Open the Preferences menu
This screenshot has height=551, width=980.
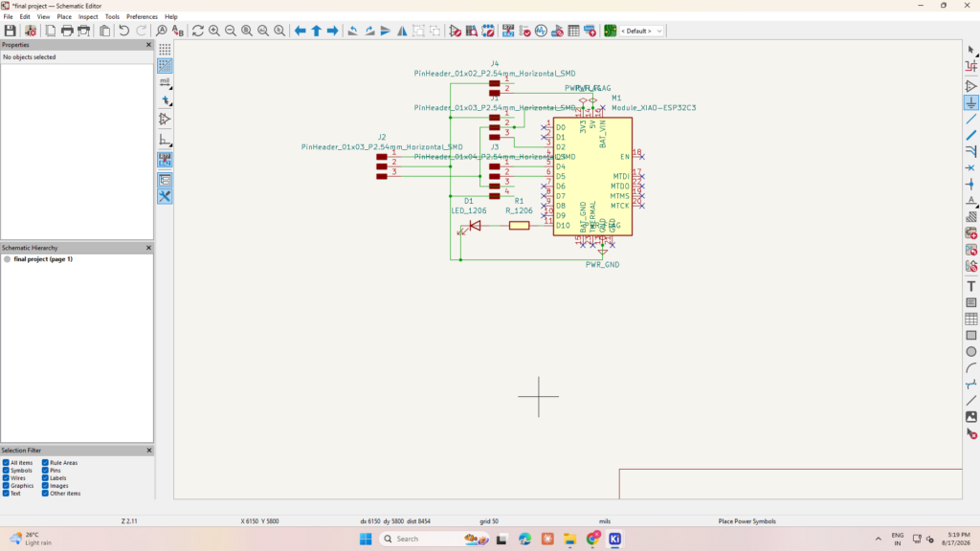[142, 17]
